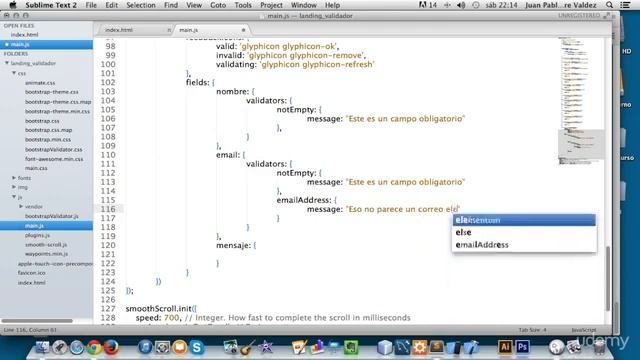Open smooth-scroll.js in sidebar
Screen dimensions: 640x360
[x=46, y=244]
